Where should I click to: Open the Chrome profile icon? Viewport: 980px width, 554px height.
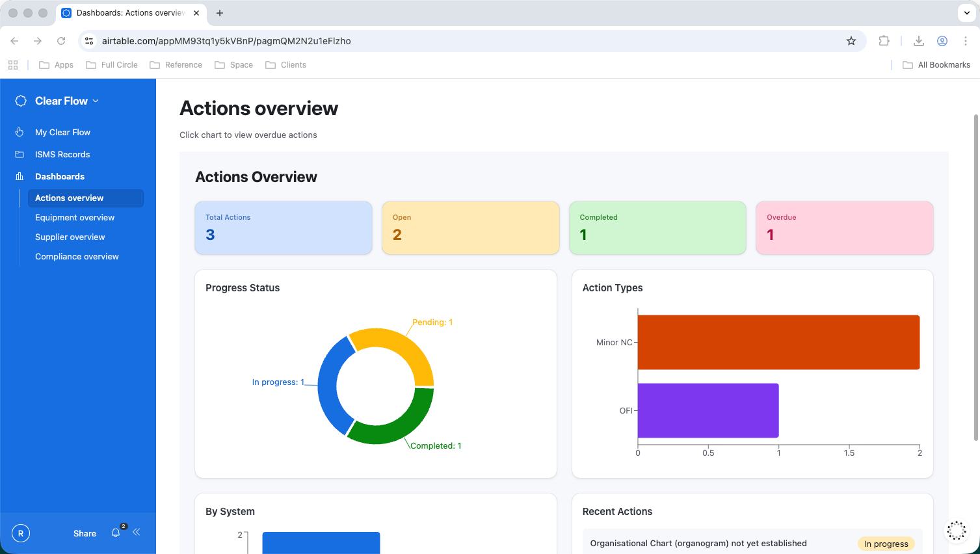pos(942,41)
